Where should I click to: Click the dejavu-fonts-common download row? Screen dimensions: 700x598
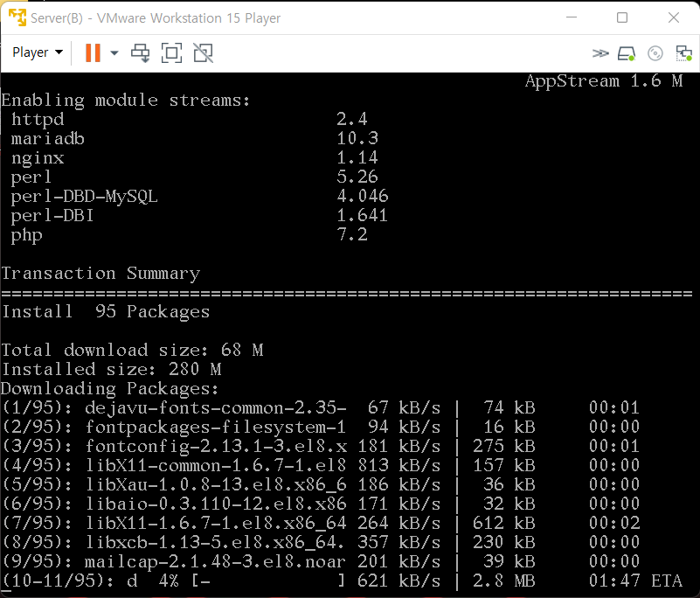(321, 407)
